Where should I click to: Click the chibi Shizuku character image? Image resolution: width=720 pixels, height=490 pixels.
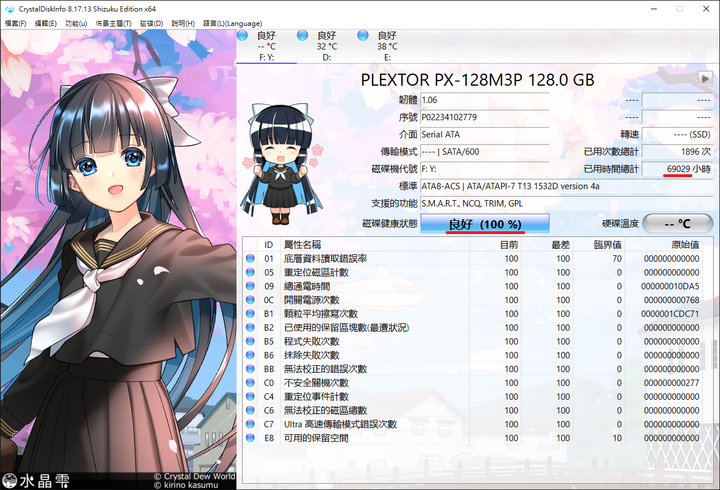[282, 164]
